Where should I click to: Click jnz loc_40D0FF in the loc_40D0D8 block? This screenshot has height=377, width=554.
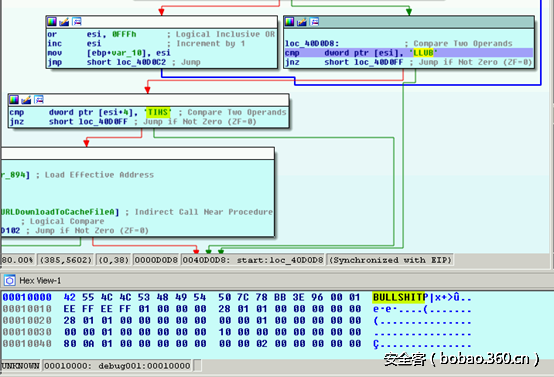coord(344,62)
